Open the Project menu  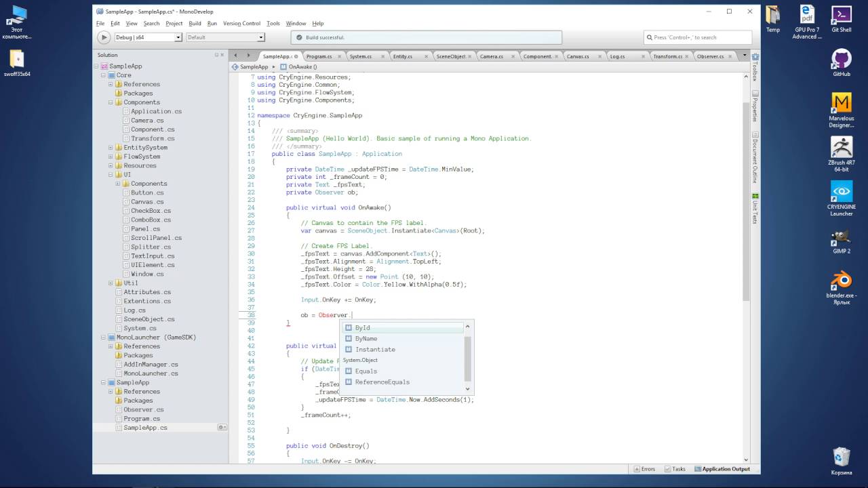(174, 24)
